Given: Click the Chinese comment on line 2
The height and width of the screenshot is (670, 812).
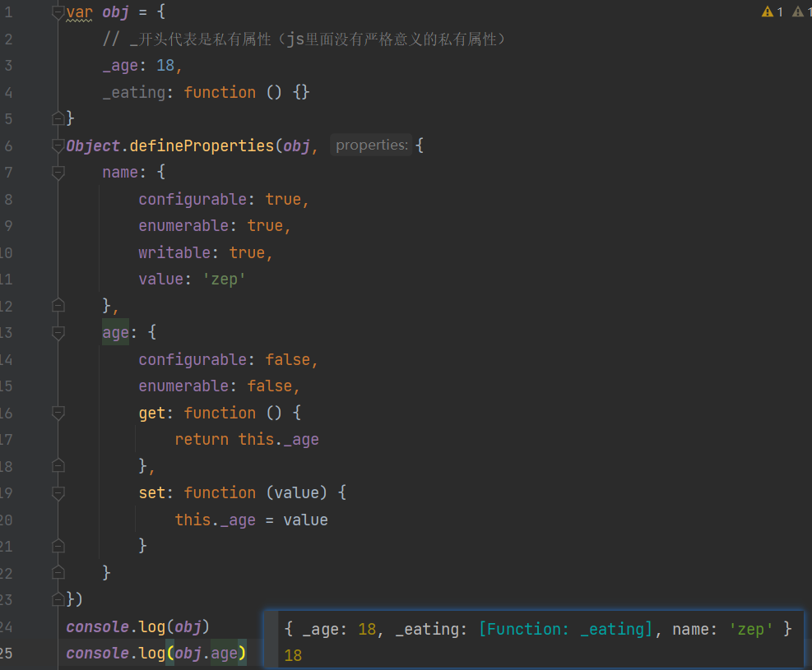Looking at the screenshot, I should point(304,39).
